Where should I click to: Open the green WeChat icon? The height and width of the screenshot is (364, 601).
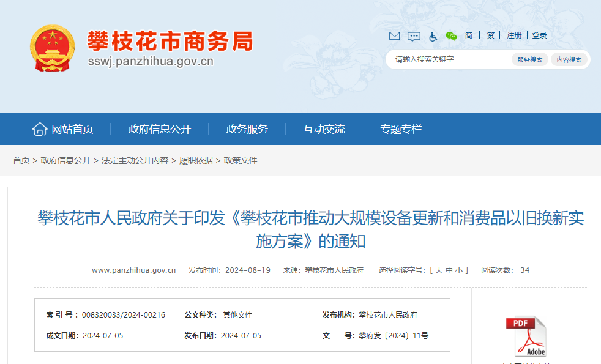pos(451,36)
